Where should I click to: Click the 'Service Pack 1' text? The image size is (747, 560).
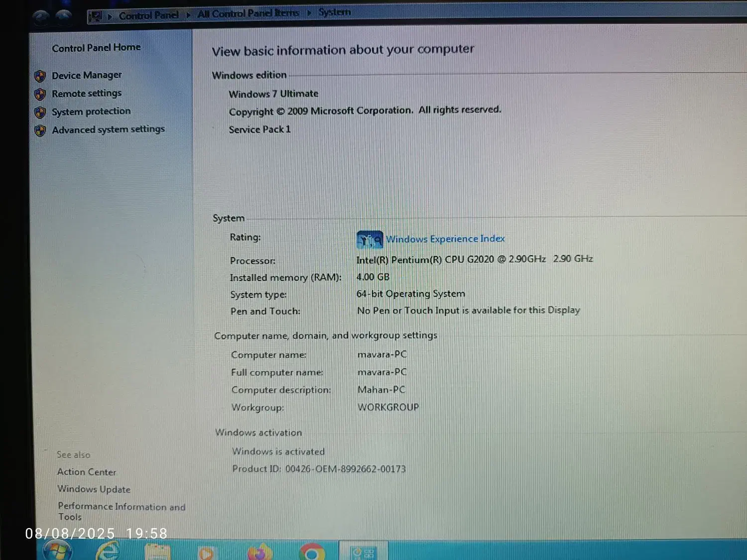pyautogui.click(x=259, y=129)
